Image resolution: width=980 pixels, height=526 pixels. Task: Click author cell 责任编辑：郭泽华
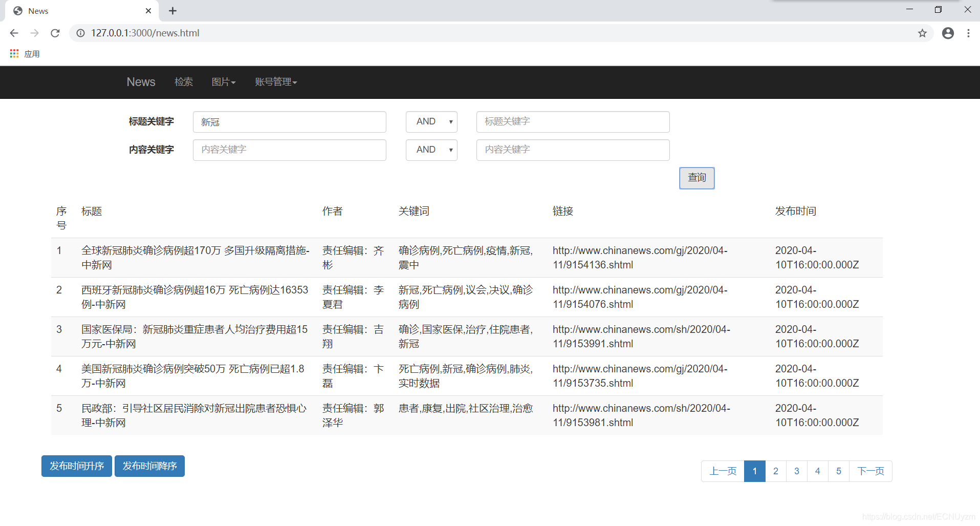[353, 415]
